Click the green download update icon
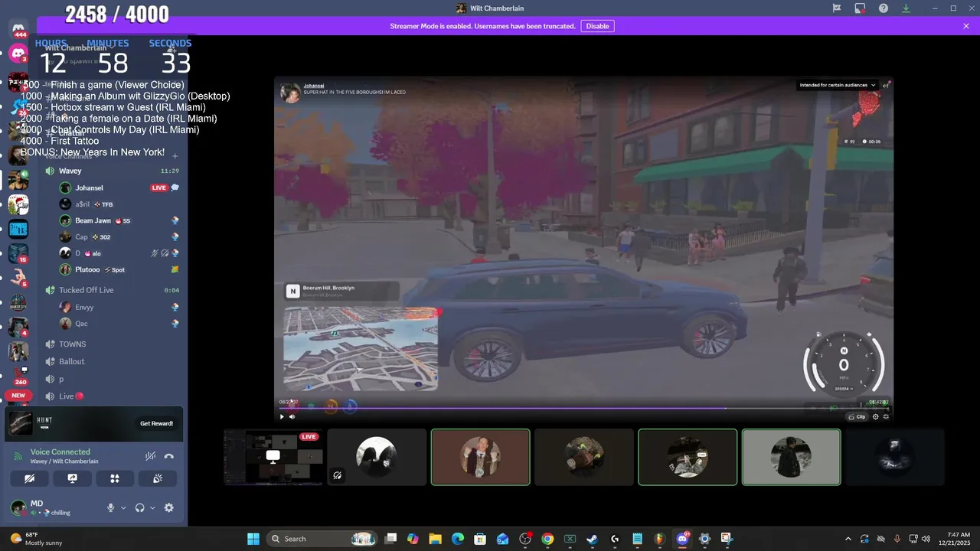The width and height of the screenshot is (980, 551). tap(906, 8)
